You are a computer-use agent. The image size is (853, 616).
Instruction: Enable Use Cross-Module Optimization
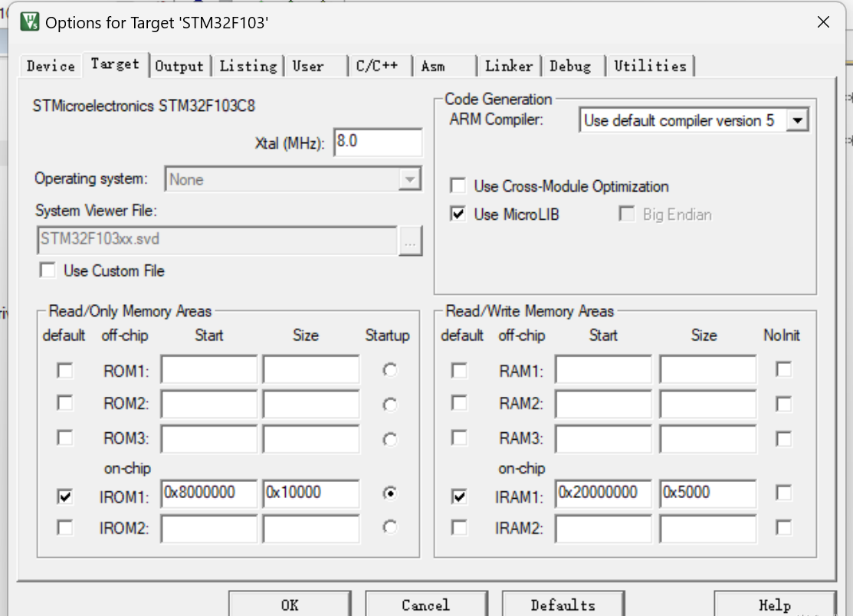point(458,185)
